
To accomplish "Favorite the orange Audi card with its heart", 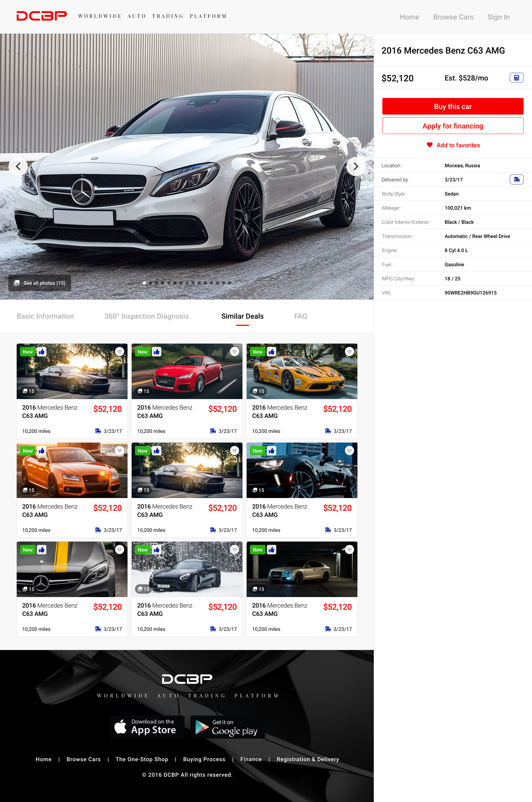I will (120, 451).
